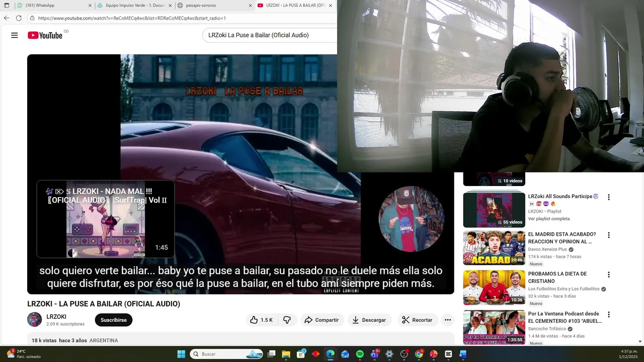Open Microsoft Store from the taskbar
This screenshot has width=644, height=362.
click(301, 354)
